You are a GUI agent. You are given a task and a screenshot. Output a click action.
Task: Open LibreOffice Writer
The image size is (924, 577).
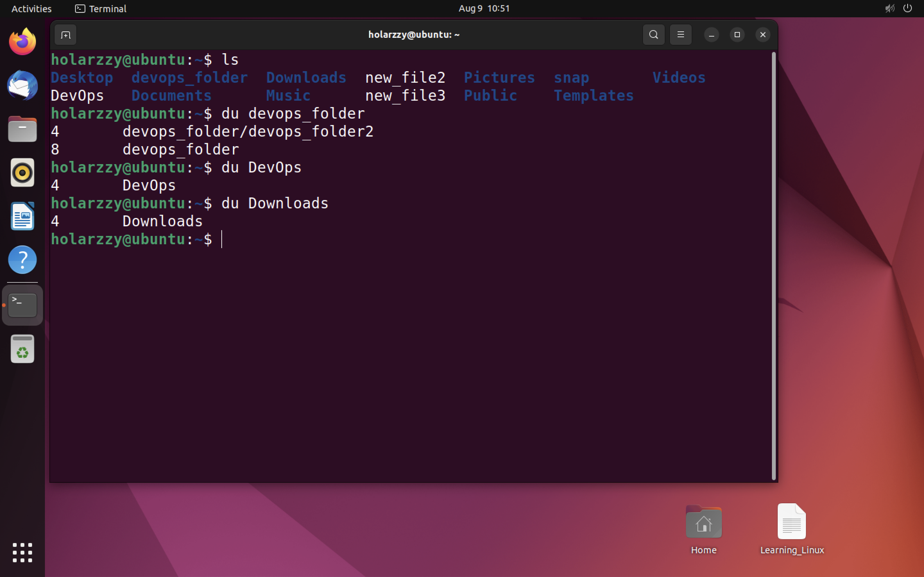click(22, 216)
